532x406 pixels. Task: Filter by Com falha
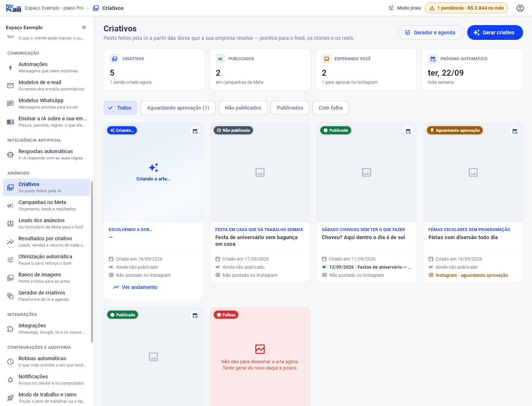(x=331, y=108)
